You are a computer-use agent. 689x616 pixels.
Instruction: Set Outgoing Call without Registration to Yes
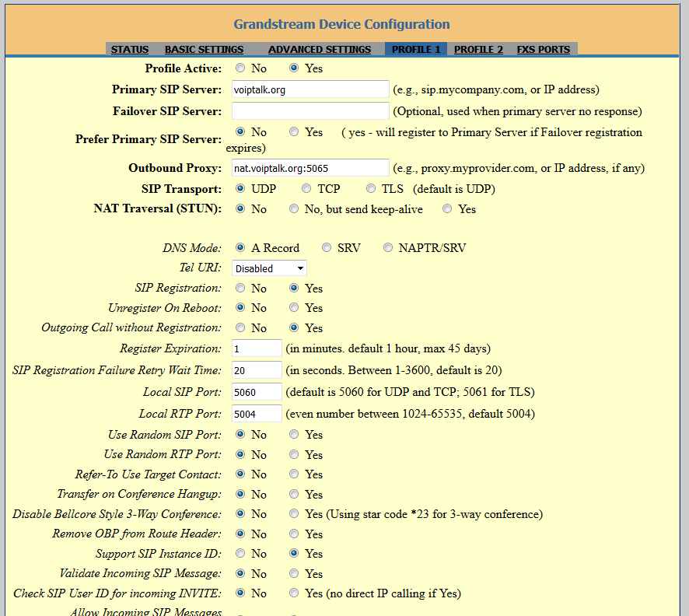(294, 327)
